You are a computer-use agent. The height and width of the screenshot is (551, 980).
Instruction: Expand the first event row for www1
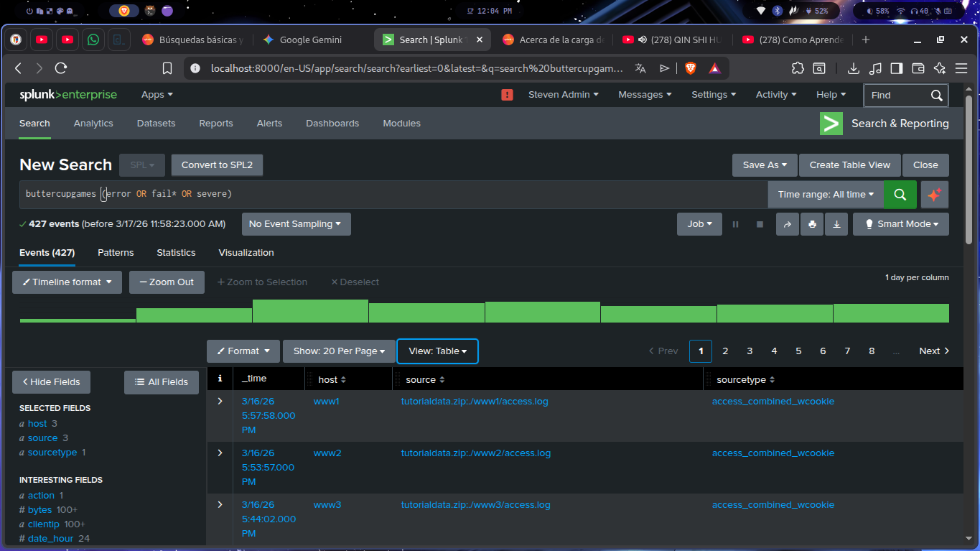pyautogui.click(x=220, y=402)
